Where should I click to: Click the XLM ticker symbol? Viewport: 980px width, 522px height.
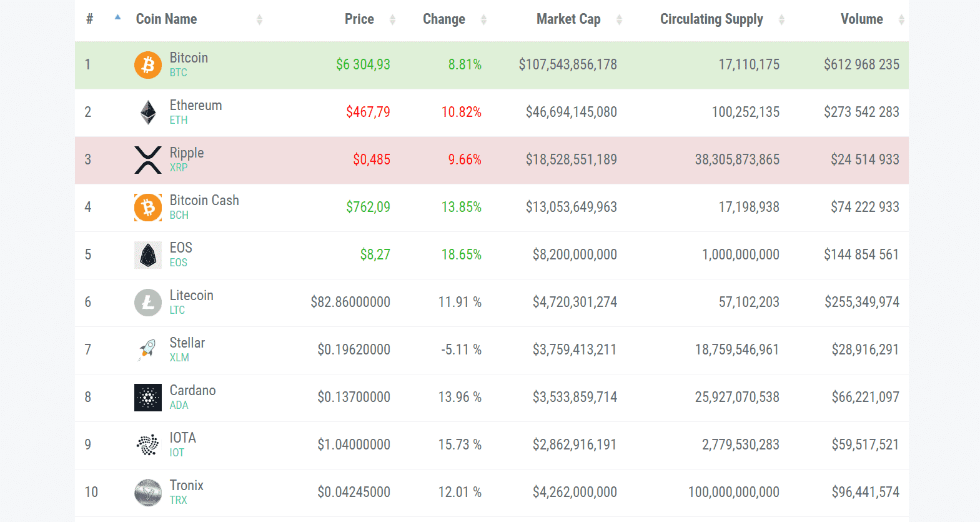click(179, 358)
